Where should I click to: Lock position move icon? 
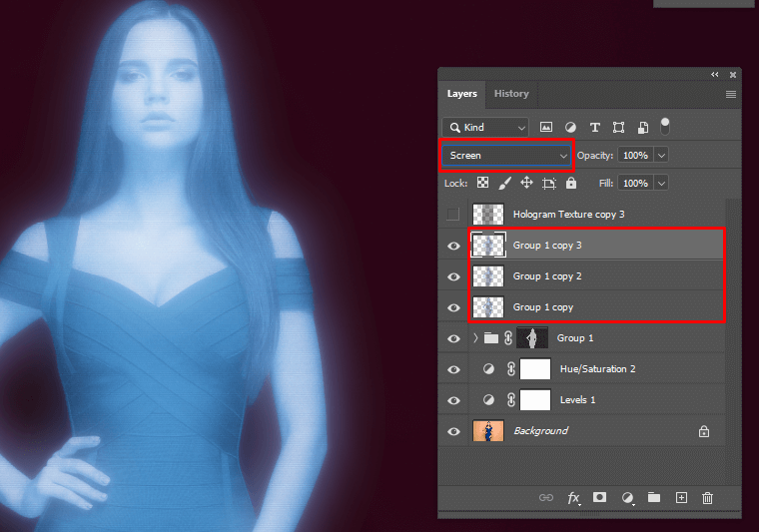point(526,183)
